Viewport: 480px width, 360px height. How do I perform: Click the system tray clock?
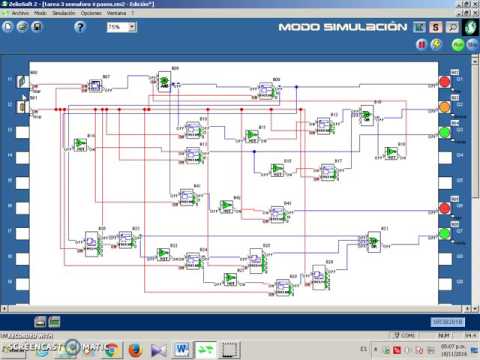coord(453,350)
